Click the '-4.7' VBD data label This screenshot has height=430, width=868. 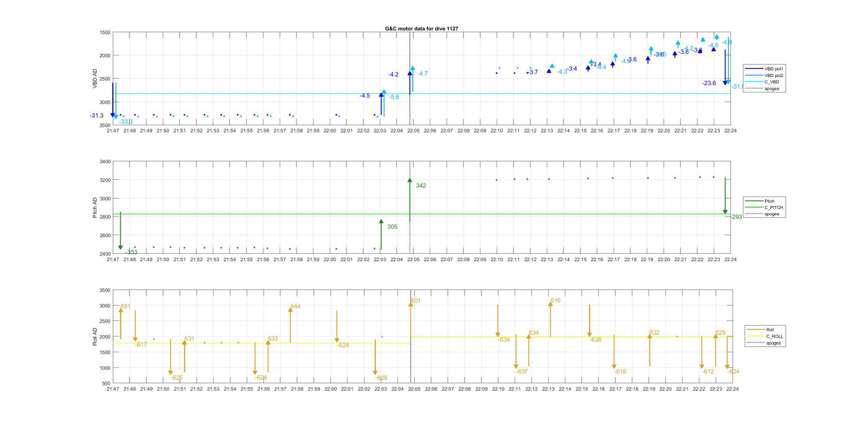[x=422, y=74]
